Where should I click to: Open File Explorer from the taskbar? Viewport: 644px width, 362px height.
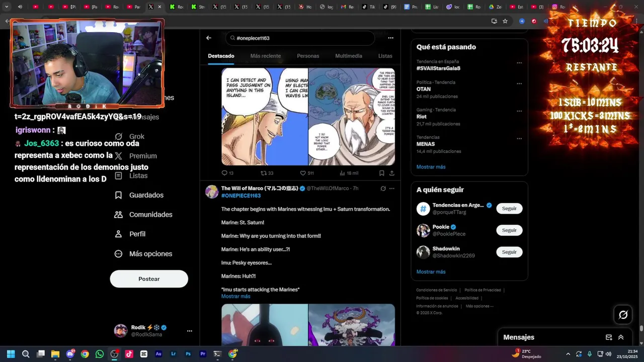(x=55, y=354)
